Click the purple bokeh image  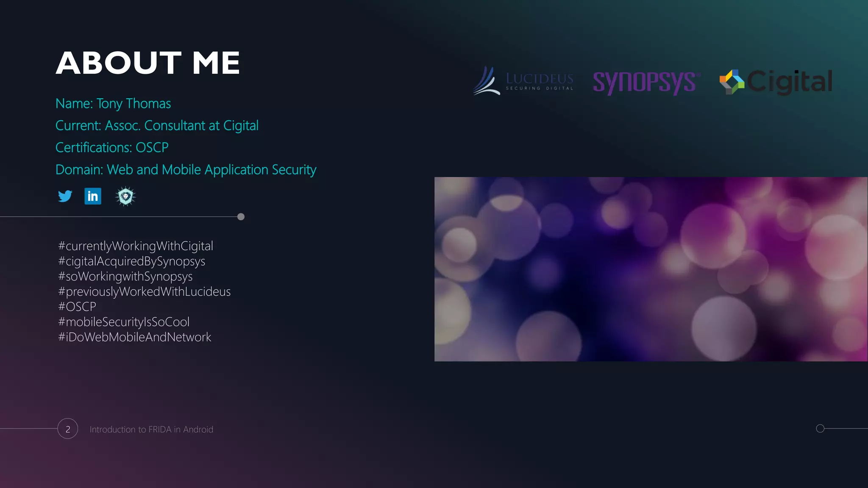651,269
